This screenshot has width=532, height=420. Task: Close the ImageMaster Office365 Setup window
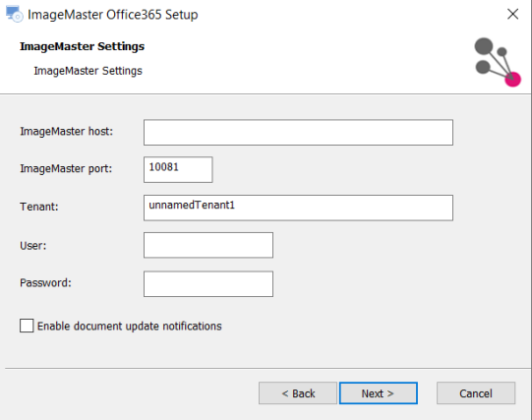pyautogui.click(x=512, y=14)
